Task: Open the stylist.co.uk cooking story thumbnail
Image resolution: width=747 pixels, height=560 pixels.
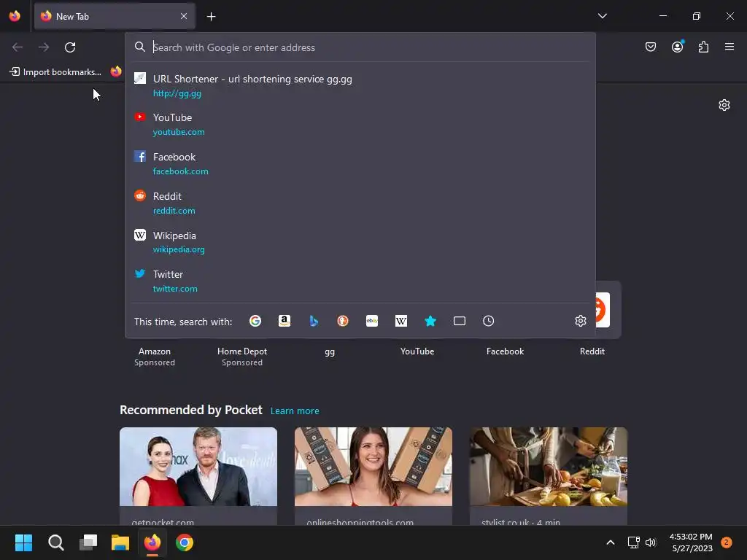Action: point(549,467)
